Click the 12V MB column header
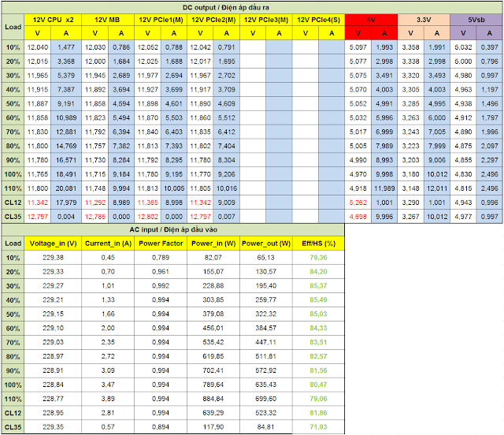This screenshot has height=435, width=504. 107,19
